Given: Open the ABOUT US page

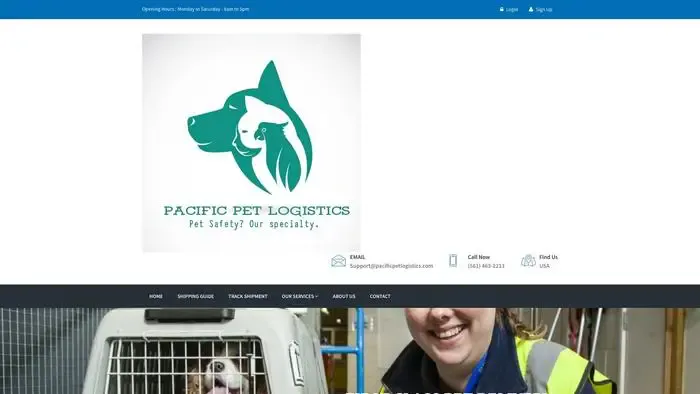Looking at the screenshot, I should (344, 296).
